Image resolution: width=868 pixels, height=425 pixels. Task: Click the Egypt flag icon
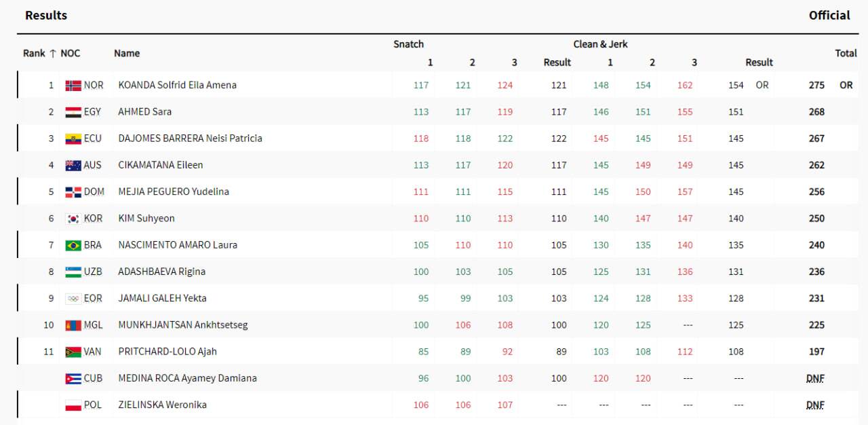tap(73, 112)
